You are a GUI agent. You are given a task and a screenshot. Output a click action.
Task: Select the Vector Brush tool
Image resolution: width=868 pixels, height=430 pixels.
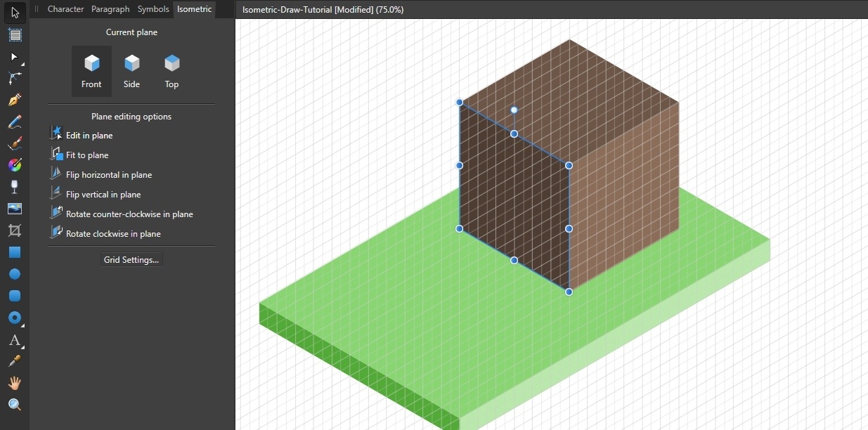pos(14,143)
